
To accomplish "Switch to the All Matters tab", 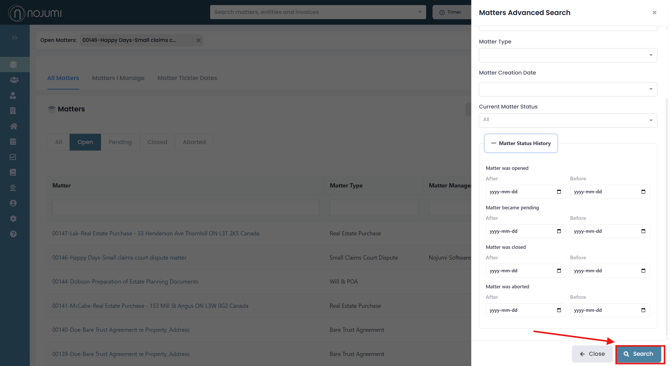I will (x=63, y=78).
